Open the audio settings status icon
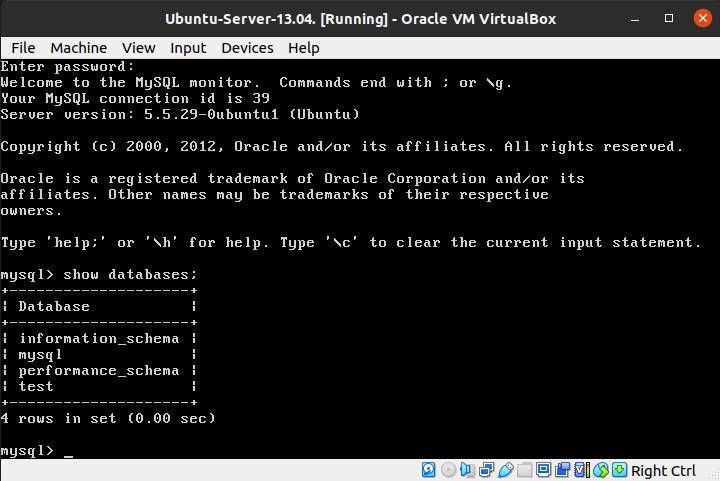 (467, 470)
